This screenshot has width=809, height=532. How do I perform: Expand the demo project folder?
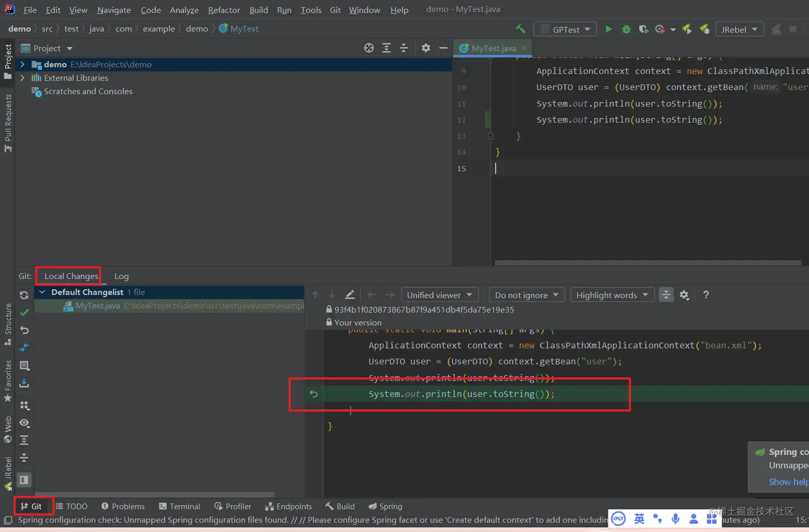point(22,64)
